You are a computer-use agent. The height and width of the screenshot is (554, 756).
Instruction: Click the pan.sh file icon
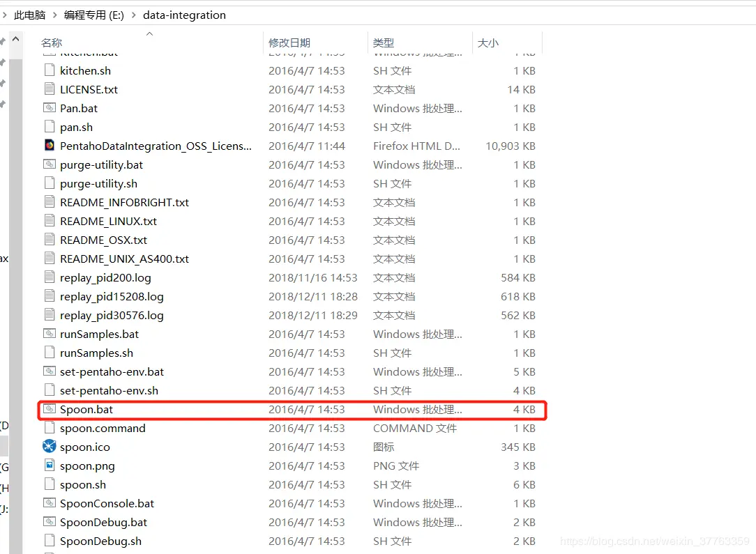click(50, 127)
